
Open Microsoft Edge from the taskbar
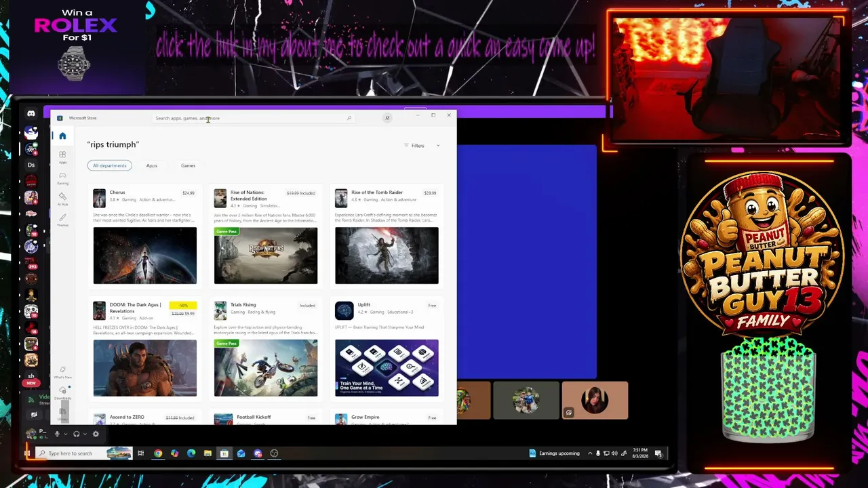[x=191, y=453]
